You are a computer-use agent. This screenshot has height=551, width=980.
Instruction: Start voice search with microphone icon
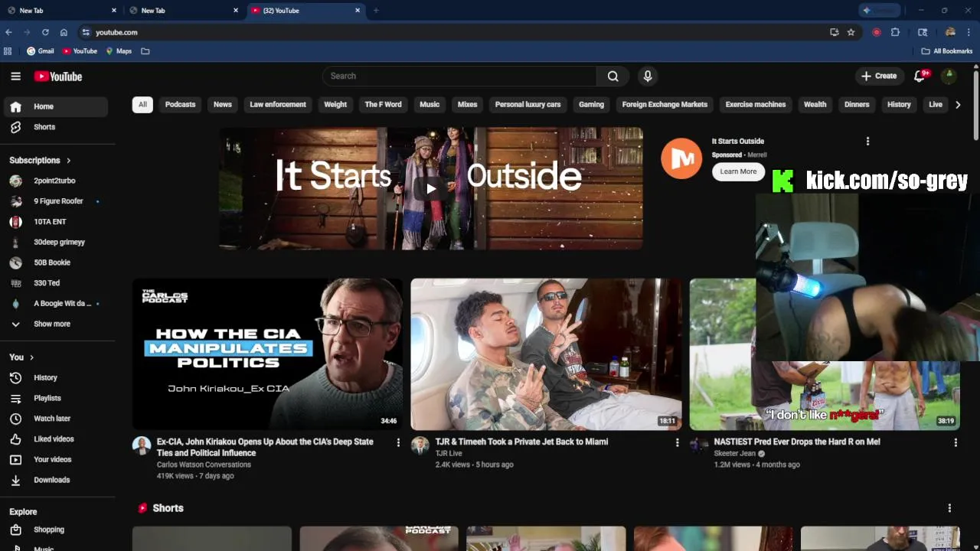pyautogui.click(x=648, y=76)
